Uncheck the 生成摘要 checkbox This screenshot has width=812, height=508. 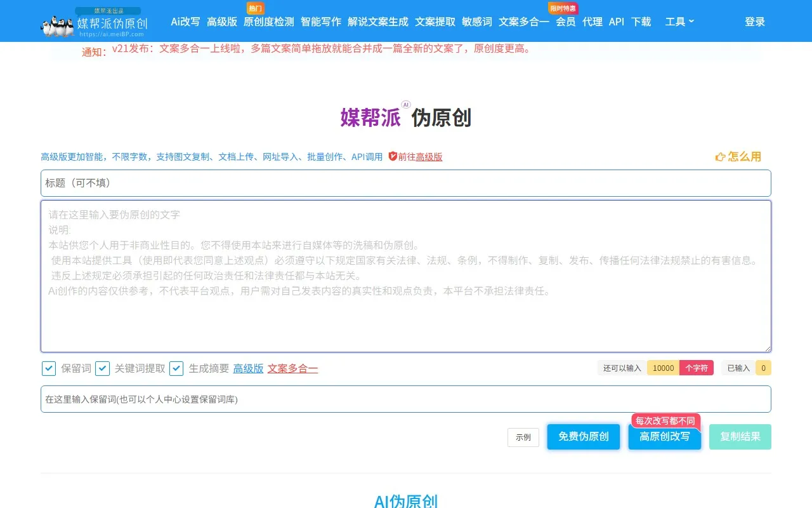(x=176, y=368)
